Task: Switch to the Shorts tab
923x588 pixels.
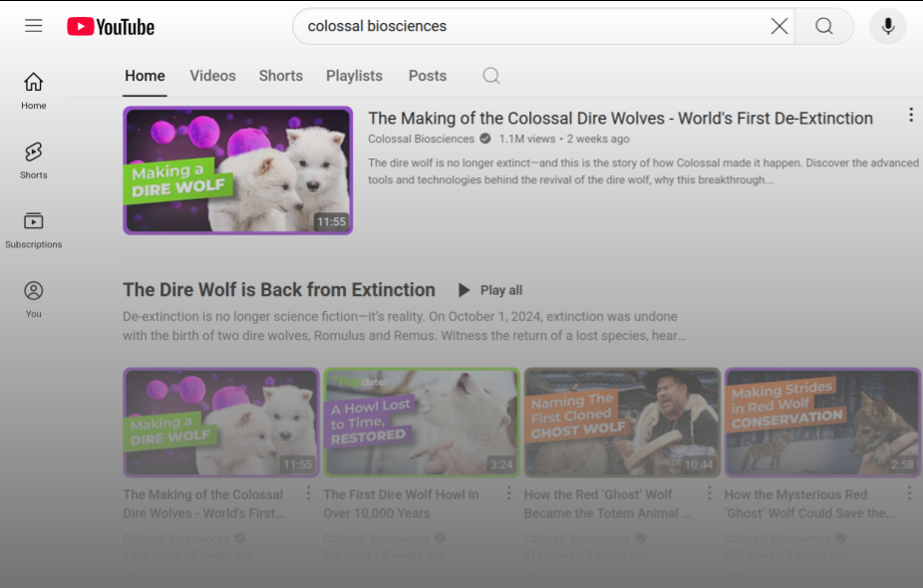Action: 281,76
